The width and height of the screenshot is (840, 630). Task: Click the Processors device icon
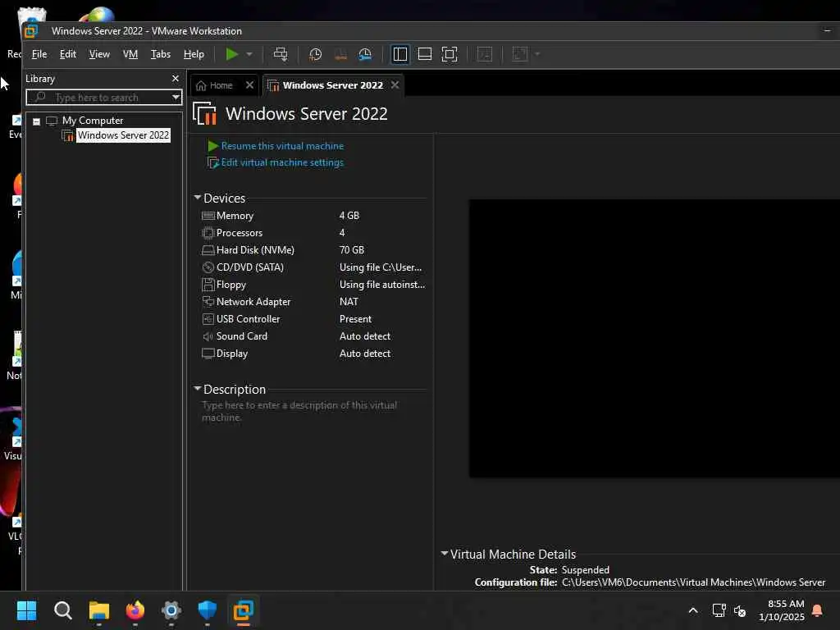click(x=208, y=233)
